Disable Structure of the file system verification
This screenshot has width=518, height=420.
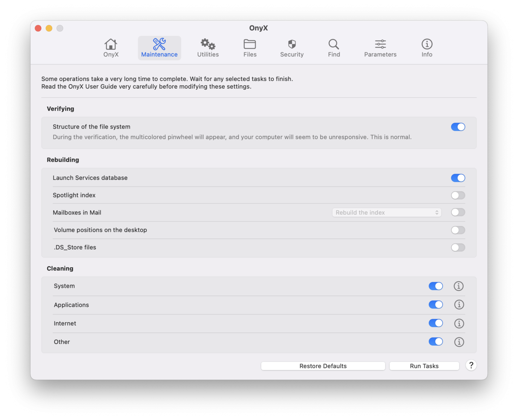point(458,126)
